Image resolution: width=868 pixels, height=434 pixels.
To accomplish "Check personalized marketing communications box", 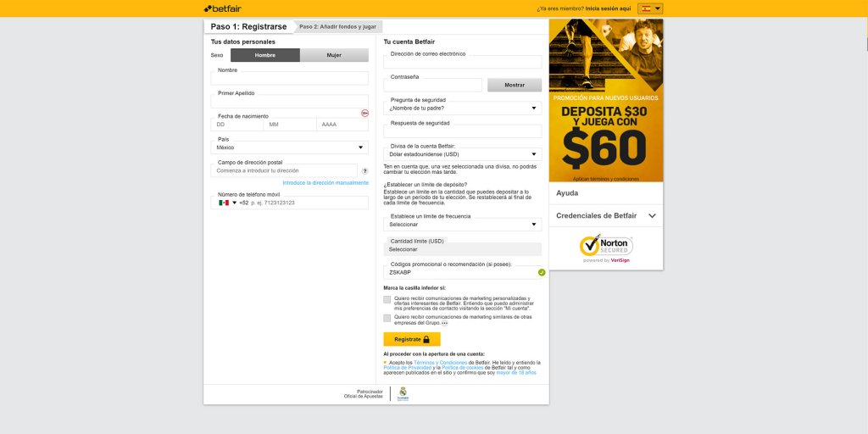I will pos(387,299).
